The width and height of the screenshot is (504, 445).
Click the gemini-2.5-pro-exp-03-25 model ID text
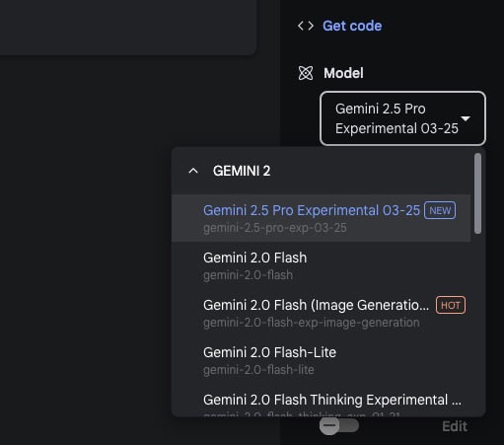(275, 228)
